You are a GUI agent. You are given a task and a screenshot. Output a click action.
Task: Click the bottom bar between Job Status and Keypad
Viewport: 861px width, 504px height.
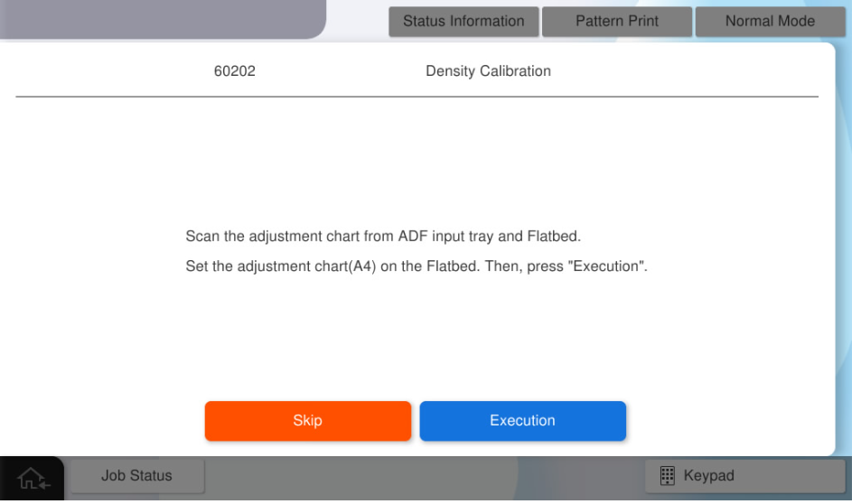pyautogui.click(x=425, y=477)
